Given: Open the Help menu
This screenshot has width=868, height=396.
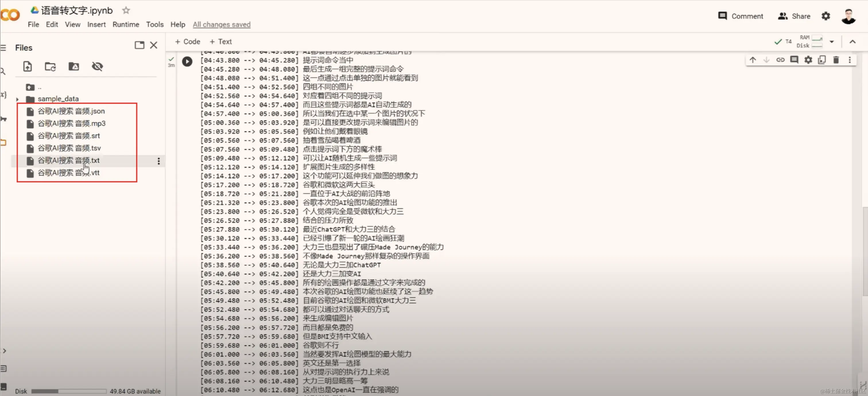Looking at the screenshot, I should [x=178, y=24].
